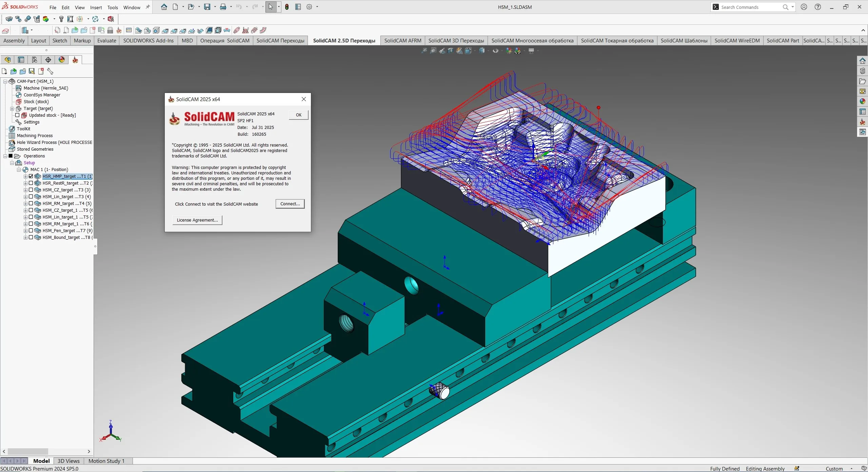The image size is (868, 472).
Task: Click the Help question mark icon
Action: click(x=818, y=7)
